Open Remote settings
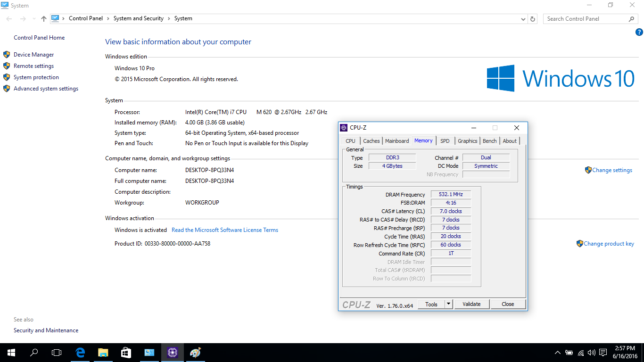 tap(34, 66)
